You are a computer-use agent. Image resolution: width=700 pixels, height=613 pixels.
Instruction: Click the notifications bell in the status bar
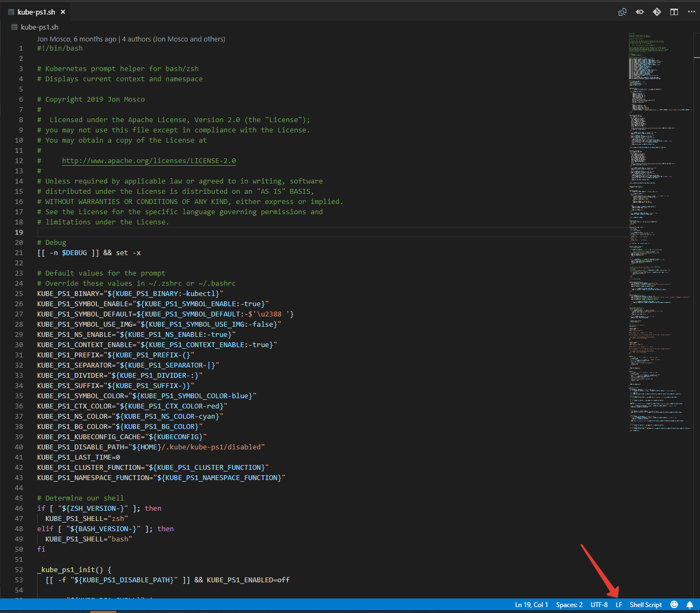click(690, 604)
